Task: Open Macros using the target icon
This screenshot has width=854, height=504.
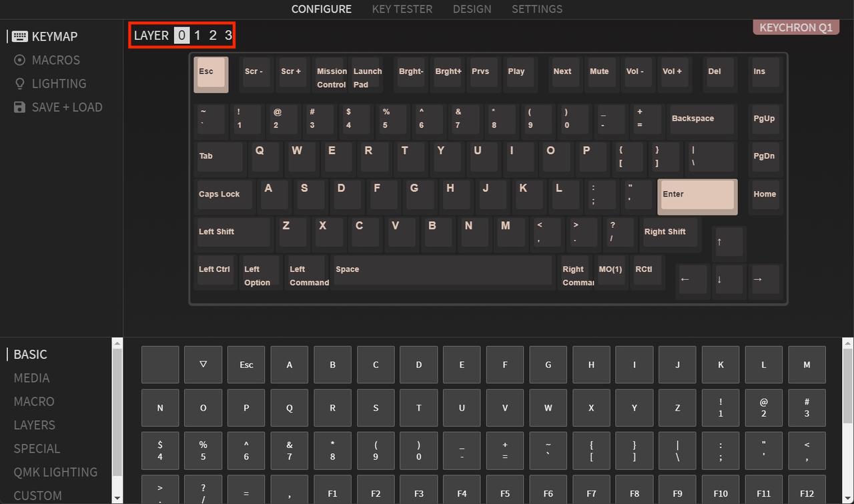Action: 20,60
